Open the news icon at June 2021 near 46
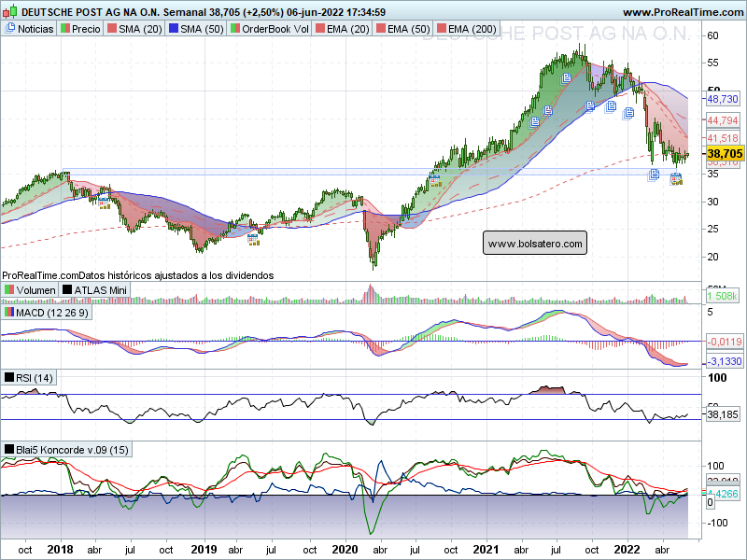The width and height of the screenshot is (747, 560). pos(547,111)
